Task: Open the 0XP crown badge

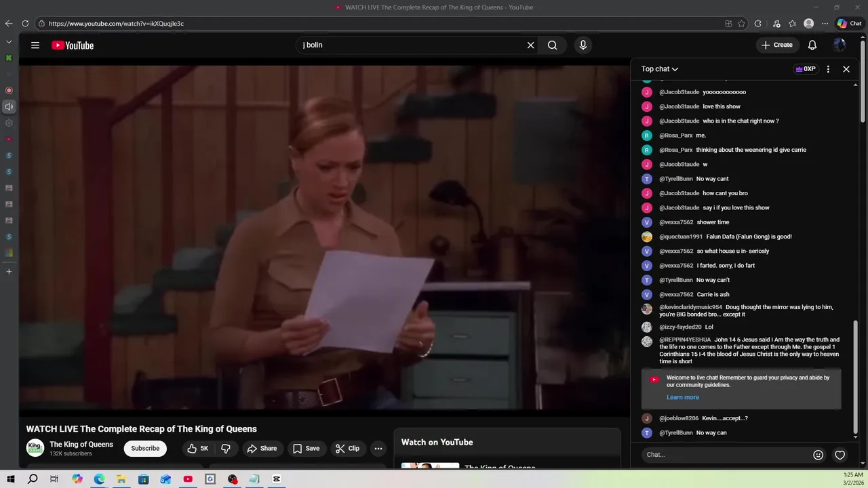Action: 805,69
